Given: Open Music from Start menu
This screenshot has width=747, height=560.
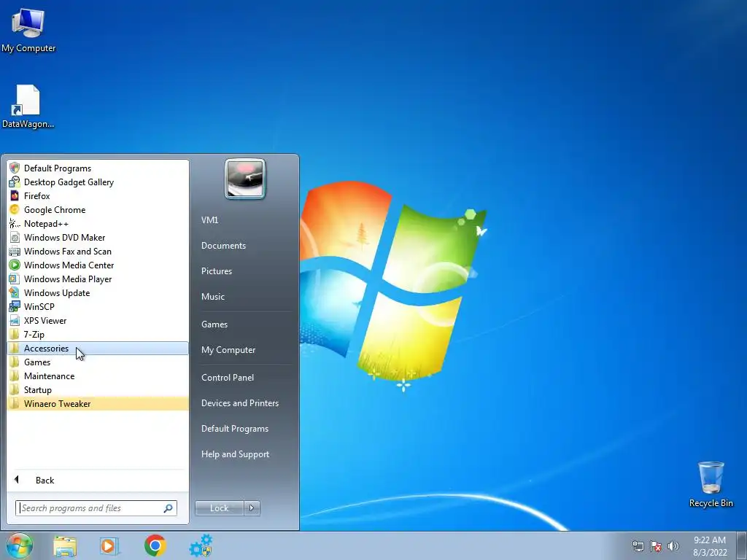Looking at the screenshot, I should [212, 297].
